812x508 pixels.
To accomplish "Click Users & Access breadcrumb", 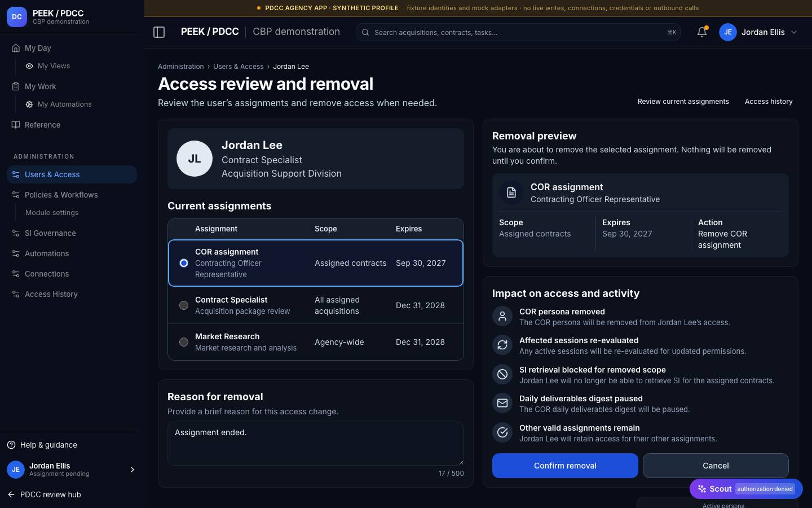I will tap(238, 67).
